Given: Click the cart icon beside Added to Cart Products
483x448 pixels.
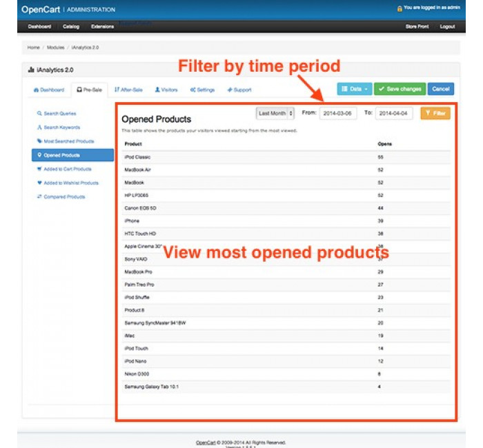Looking at the screenshot, I should tap(39, 169).
